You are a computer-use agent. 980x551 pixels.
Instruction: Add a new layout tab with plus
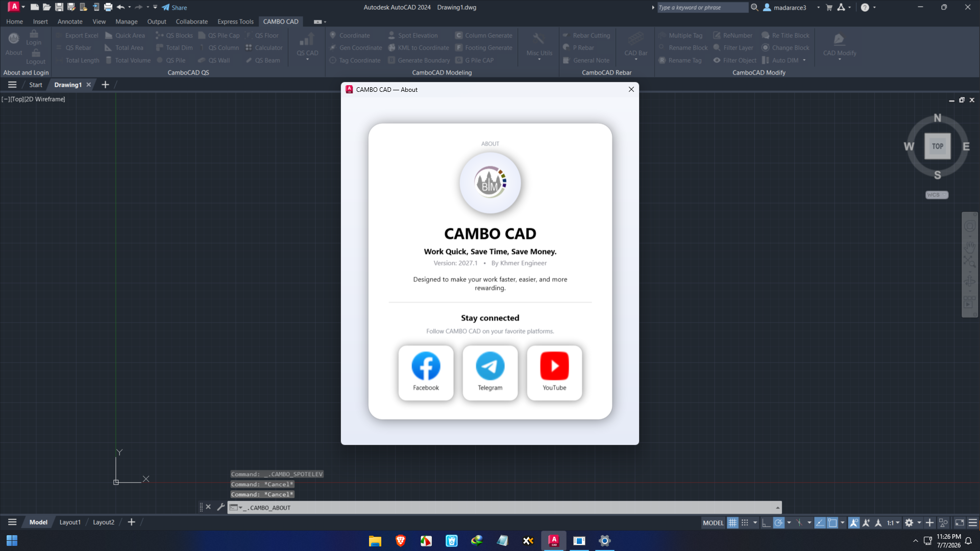click(131, 522)
